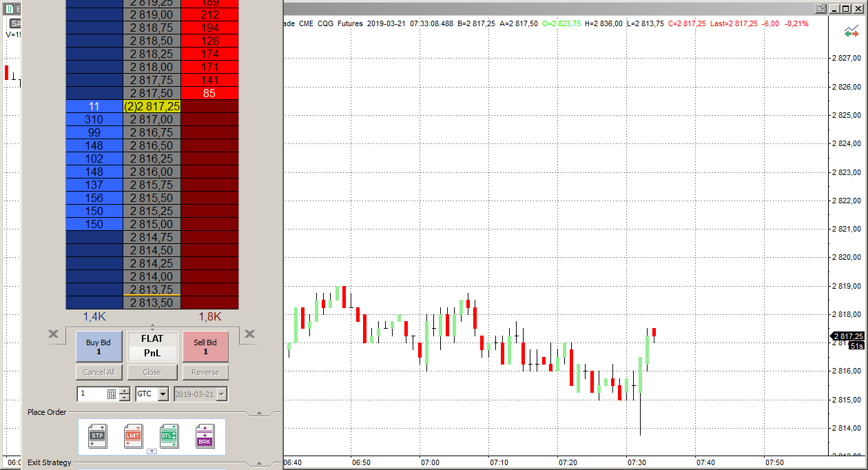Viewport: 868px width, 470px height.
Task: Click bid size 102 at 2 816,25
Action: point(94,159)
